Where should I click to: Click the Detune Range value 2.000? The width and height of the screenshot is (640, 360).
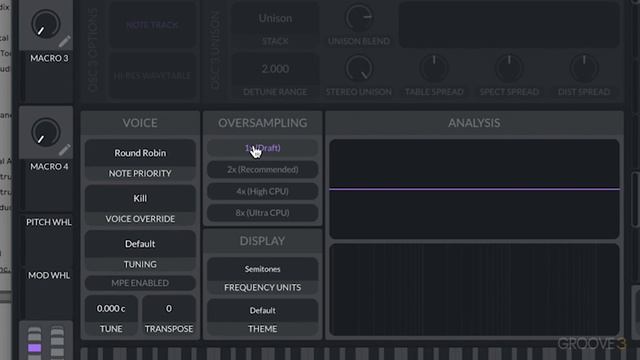pos(275,69)
